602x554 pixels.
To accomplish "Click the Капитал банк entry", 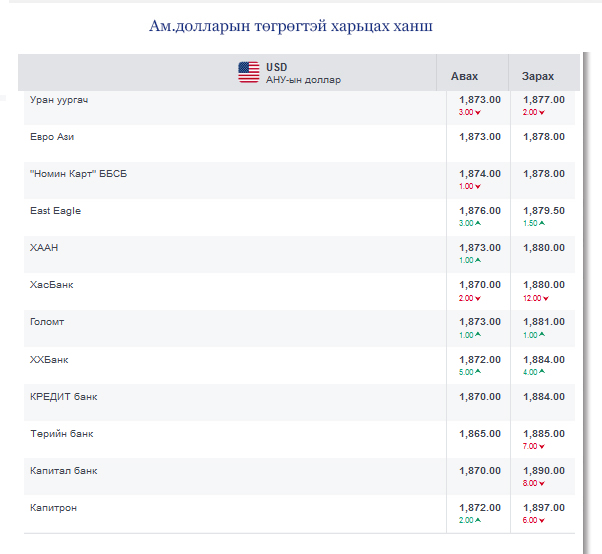I will click(x=64, y=470).
